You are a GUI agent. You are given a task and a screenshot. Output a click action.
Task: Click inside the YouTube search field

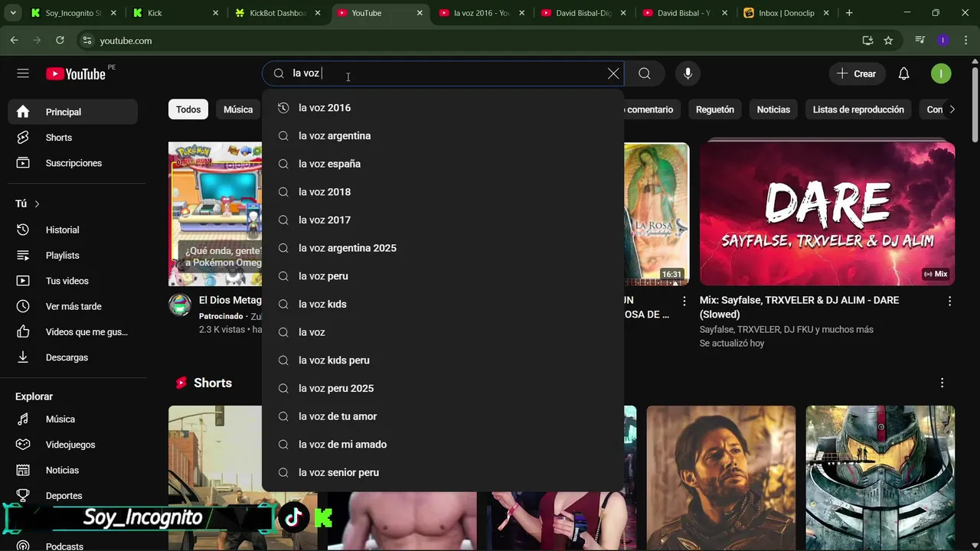click(x=444, y=73)
